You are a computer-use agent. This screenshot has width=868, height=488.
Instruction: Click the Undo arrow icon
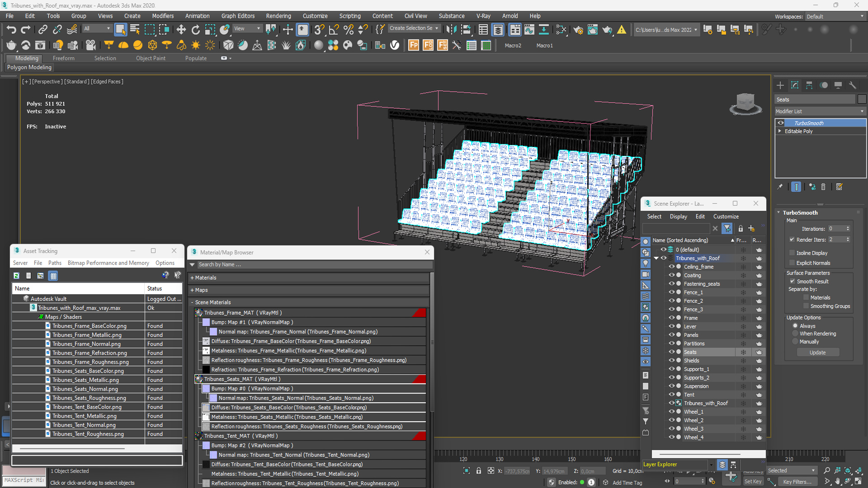(x=11, y=30)
